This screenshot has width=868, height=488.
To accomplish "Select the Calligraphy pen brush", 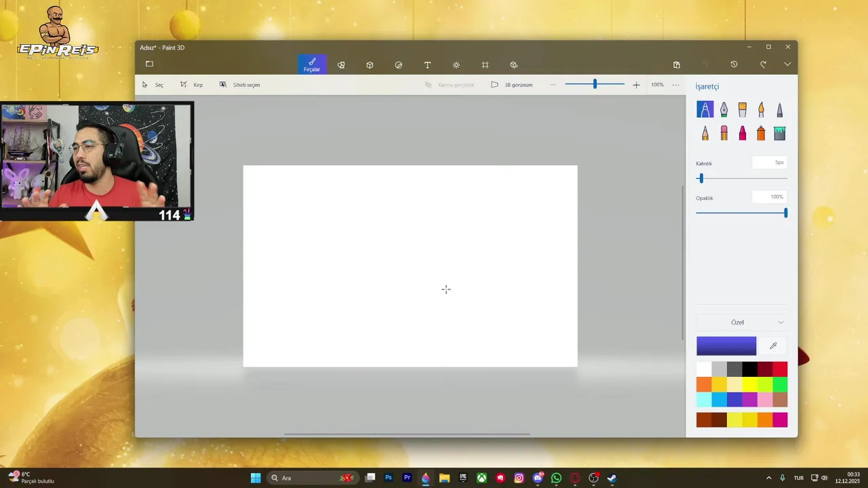I will [x=724, y=109].
